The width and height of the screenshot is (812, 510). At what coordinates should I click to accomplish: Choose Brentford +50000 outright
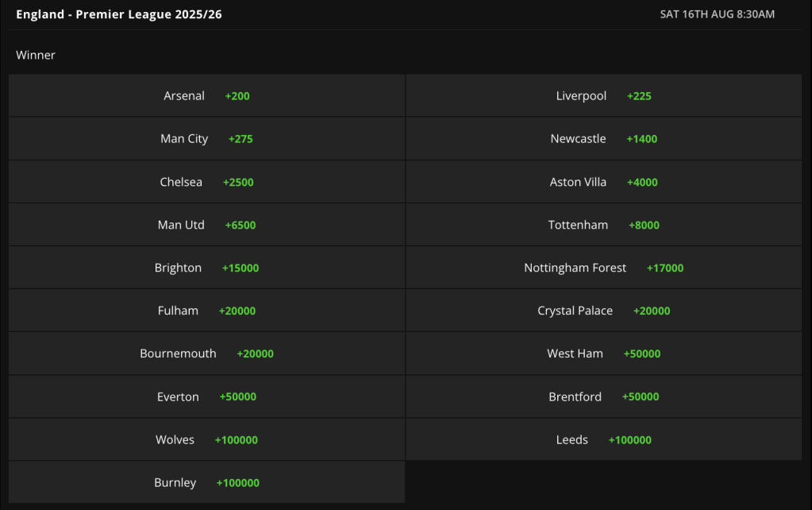point(604,396)
